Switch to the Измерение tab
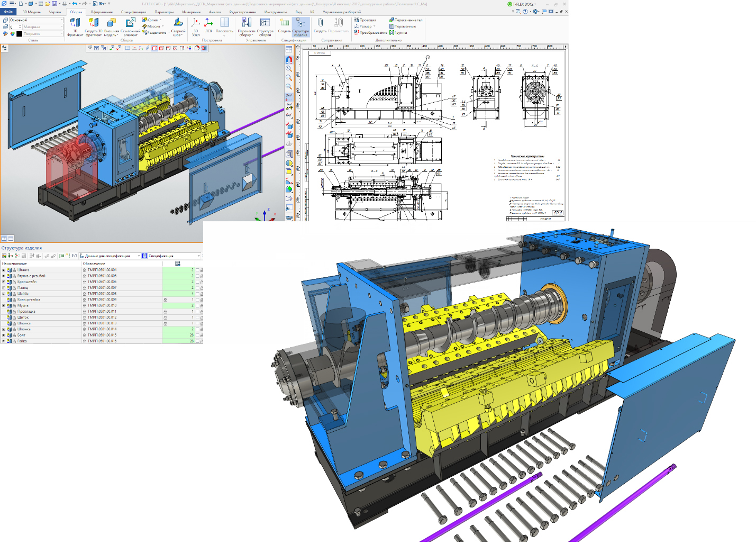This screenshot has width=756, height=544. pos(192,12)
